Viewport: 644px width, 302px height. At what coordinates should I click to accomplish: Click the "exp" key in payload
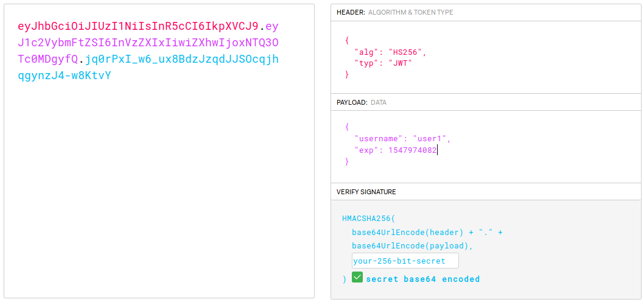click(366, 150)
